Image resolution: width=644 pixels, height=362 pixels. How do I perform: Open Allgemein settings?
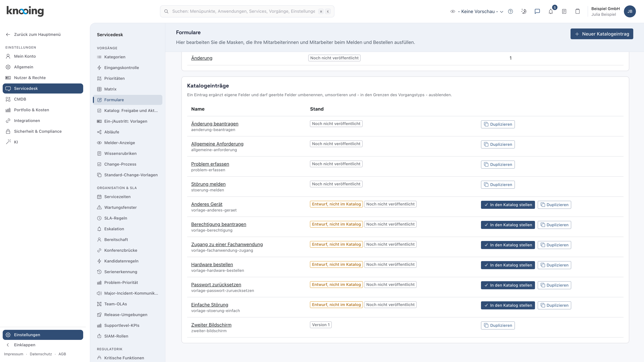point(43,67)
